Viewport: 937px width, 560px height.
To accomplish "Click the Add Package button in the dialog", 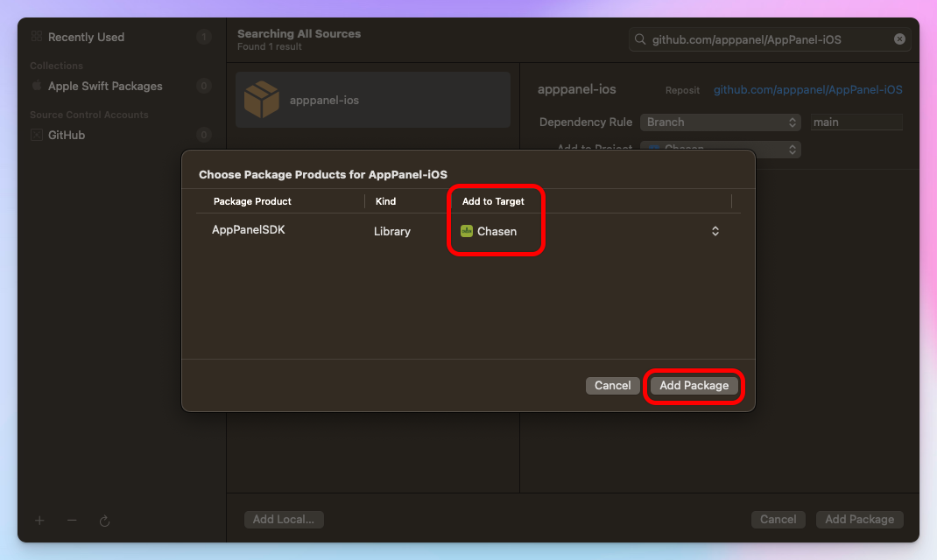I will [694, 385].
